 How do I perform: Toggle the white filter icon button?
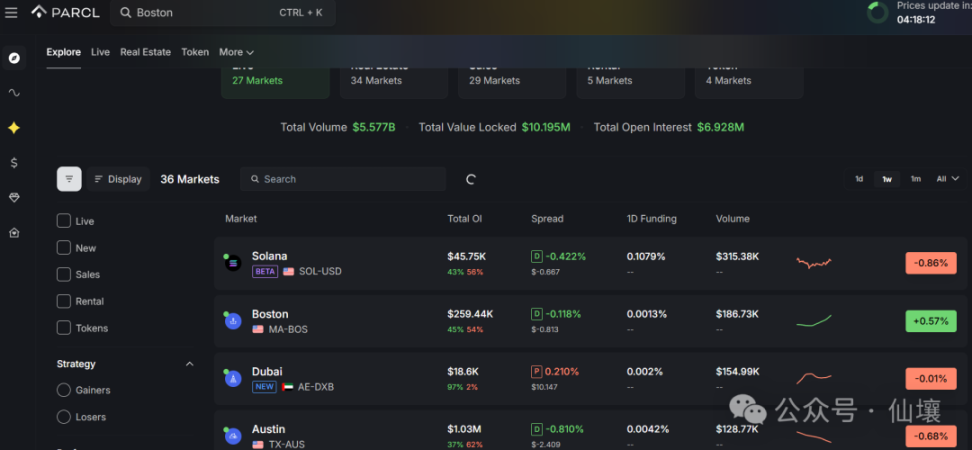[69, 179]
